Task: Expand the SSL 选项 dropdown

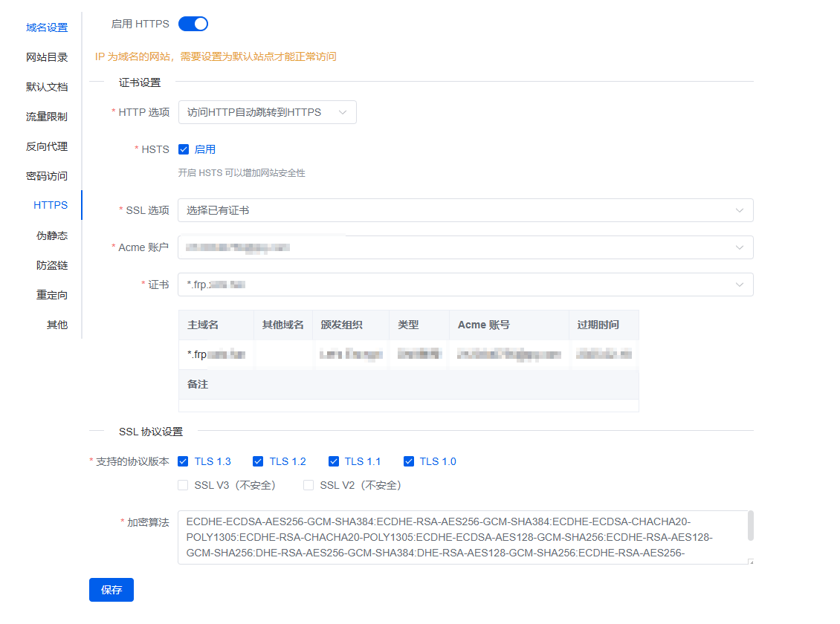Action: pyautogui.click(x=465, y=210)
